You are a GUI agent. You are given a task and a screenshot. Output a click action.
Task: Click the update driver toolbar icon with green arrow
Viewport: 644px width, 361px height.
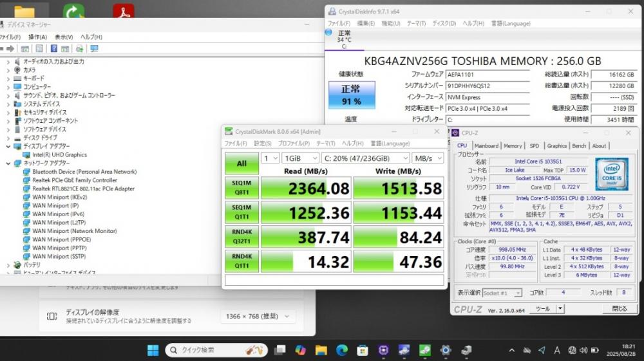pos(79,49)
